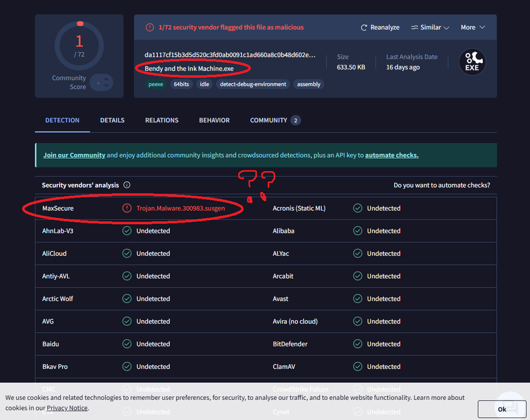The image size is (530, 420).
Task: Vote down on the community score
Action: coord(106,86)
